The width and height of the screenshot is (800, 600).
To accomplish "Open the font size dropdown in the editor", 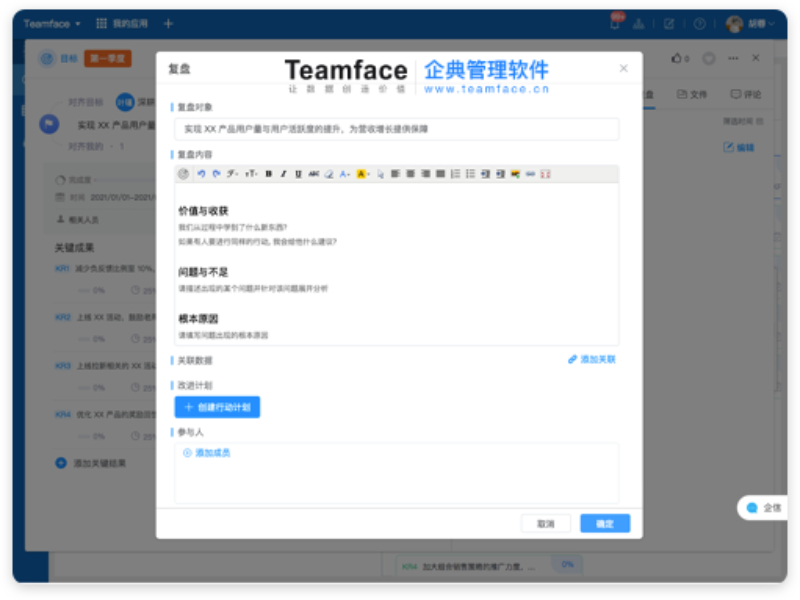I will click(x=250, y=173).
